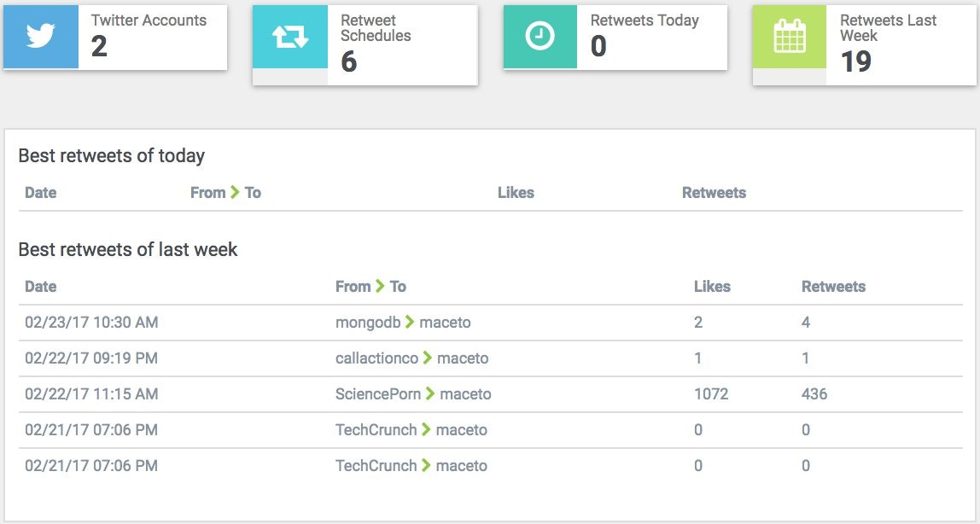The width and height of the screenshot is (980, 524).
Task: Open the Retweet Schedules stat card
Action: click(401, 44)
